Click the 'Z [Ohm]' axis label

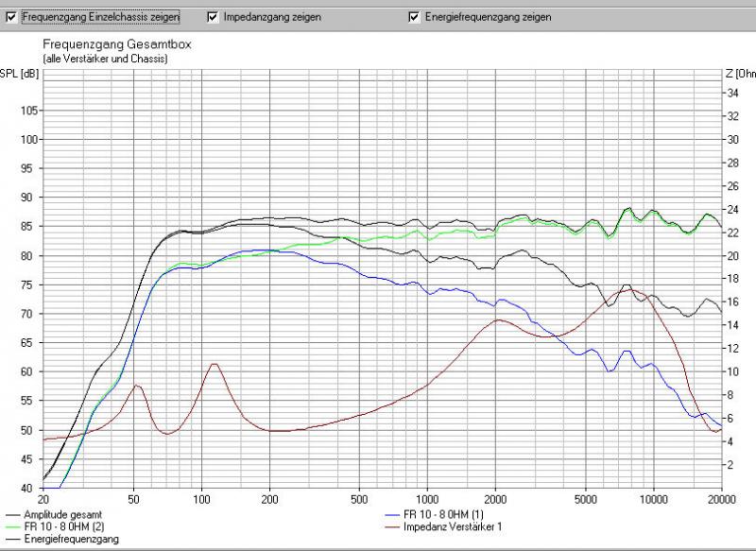[740, 74]
